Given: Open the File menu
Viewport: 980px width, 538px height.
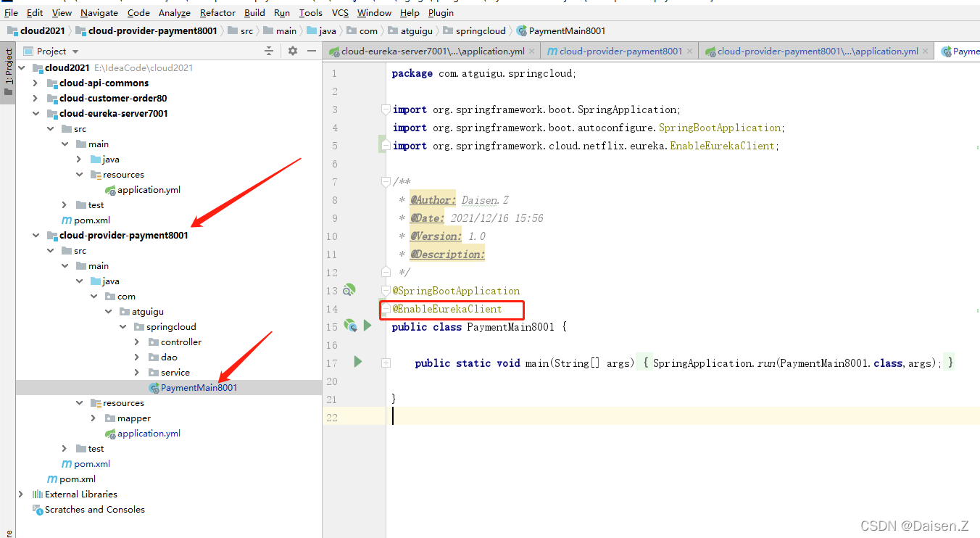Looking at the screenshot, I should pyautogui.click(x=11, y=12).
